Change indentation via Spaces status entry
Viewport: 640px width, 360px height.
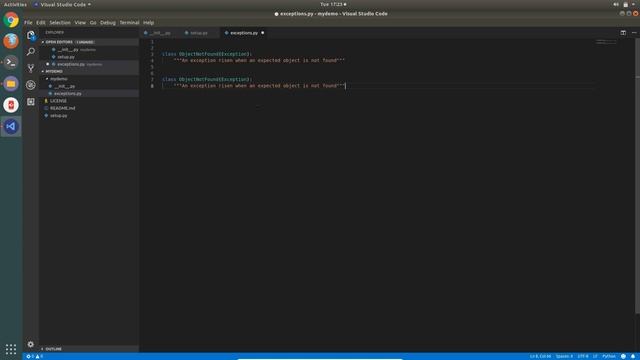(564, 356)
